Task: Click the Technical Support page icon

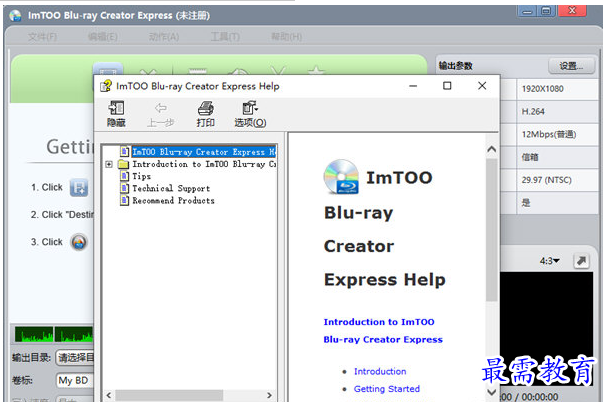Action: [124, 188]
